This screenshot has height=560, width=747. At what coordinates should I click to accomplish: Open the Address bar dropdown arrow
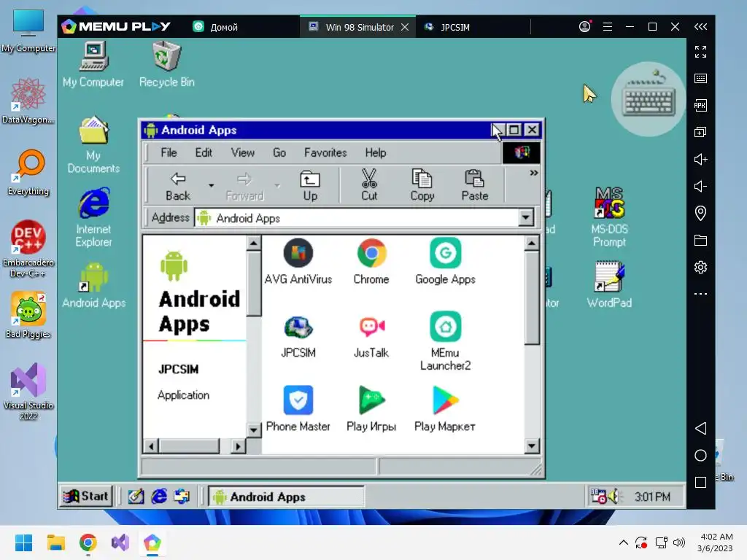525,217
